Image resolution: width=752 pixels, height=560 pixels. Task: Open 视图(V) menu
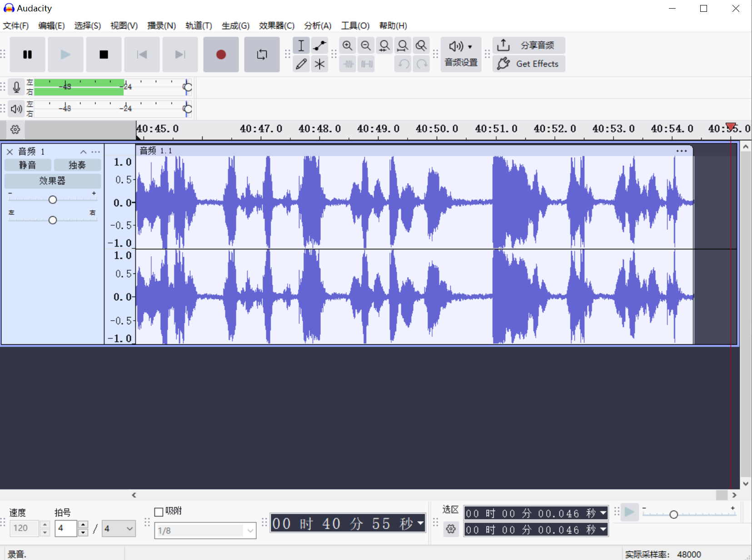click(124, 25)
